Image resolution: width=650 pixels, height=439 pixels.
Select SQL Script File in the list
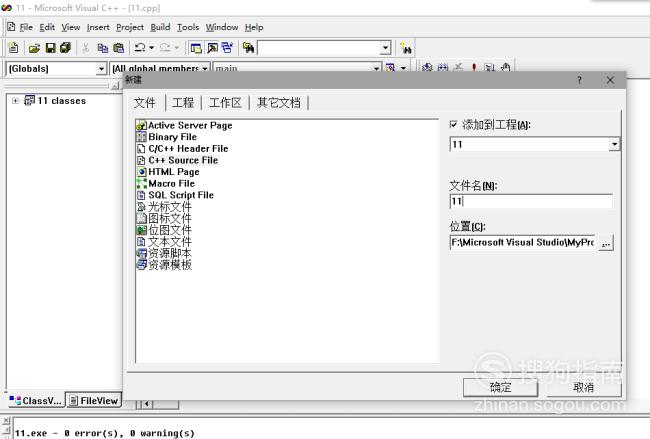tap(175, 195)
